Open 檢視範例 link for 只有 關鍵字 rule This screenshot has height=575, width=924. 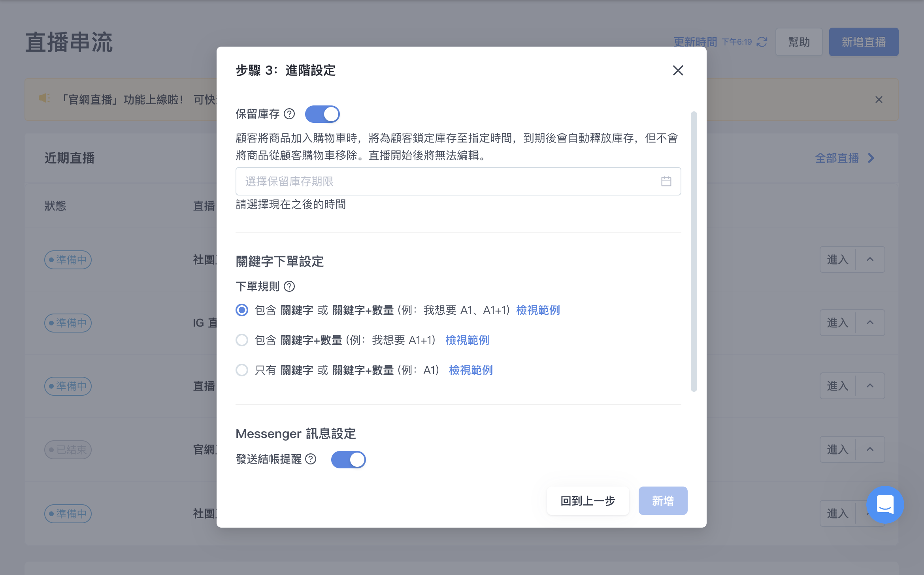[x=471, y=370]
